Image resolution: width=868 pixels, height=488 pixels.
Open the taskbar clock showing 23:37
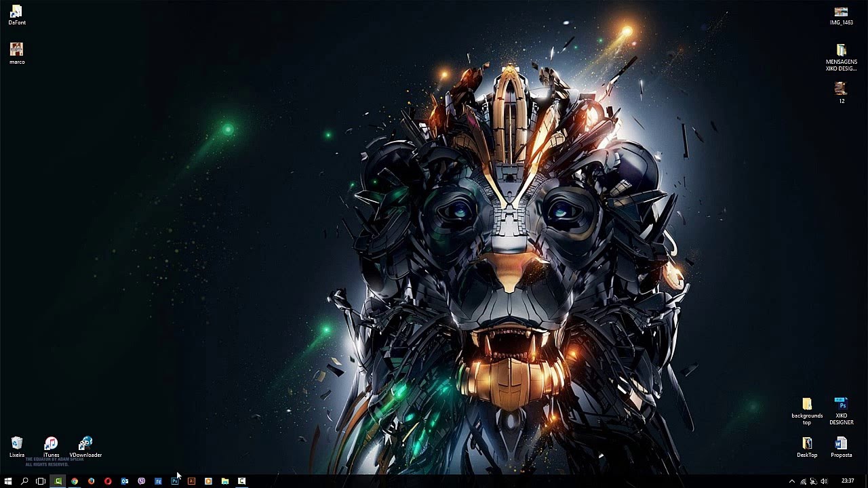848,481
